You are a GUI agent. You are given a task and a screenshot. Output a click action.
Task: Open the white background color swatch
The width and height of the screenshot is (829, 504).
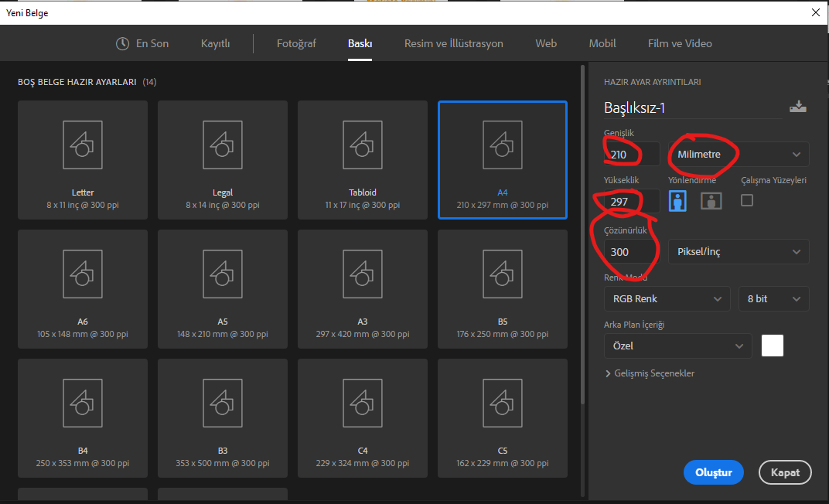pyautogui.click(x=772, y=346)
